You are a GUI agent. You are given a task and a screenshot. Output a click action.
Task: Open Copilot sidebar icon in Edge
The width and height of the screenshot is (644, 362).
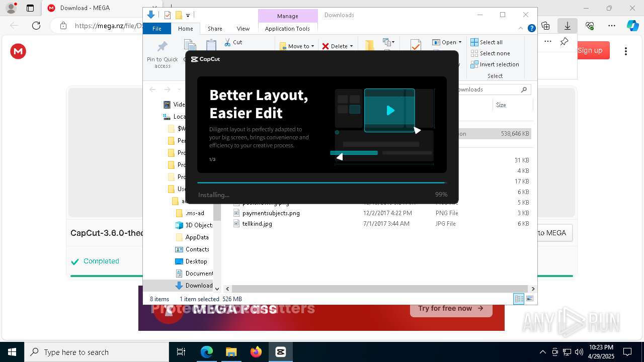[632, 26]
